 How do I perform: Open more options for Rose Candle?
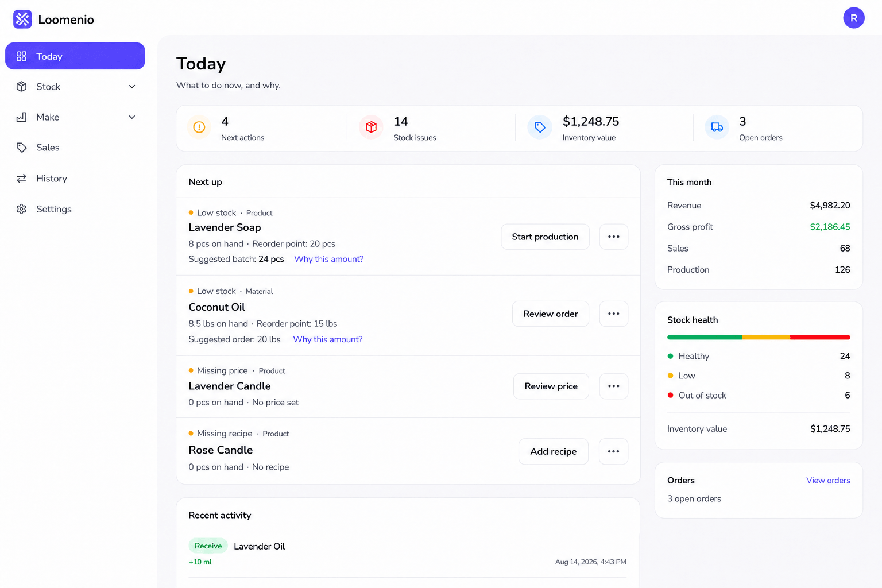coord(614,451)
